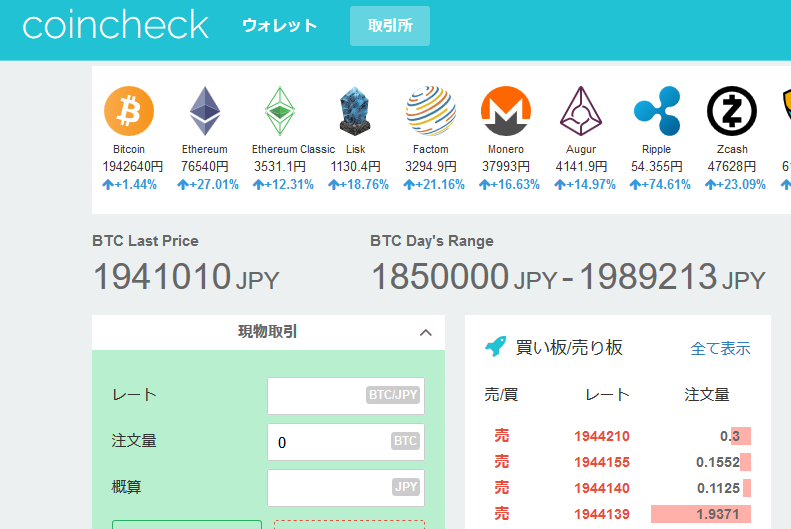
Task: Click the 売/買 column header
Action: 501,395
